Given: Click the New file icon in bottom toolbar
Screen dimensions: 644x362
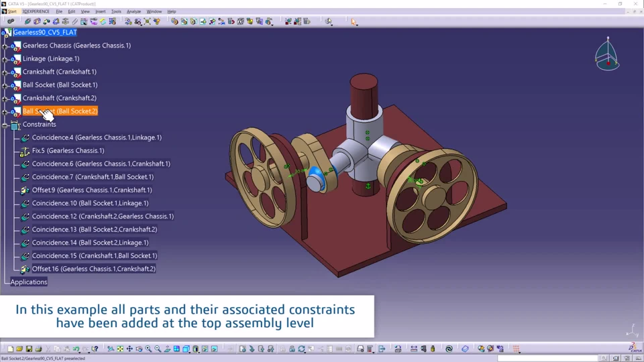Looking at the screenshot, I should pos(10,349).
